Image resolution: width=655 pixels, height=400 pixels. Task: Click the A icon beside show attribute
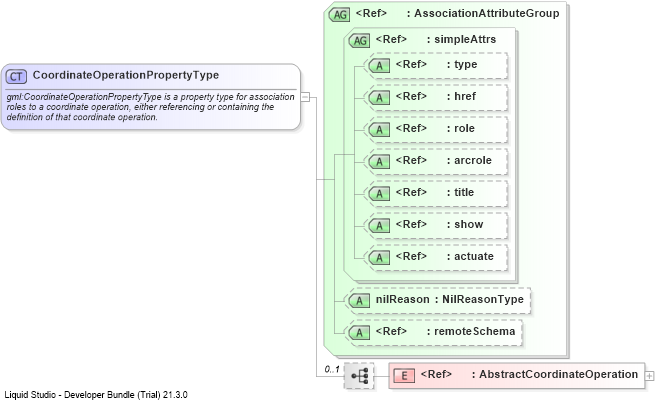coord(379,225)
